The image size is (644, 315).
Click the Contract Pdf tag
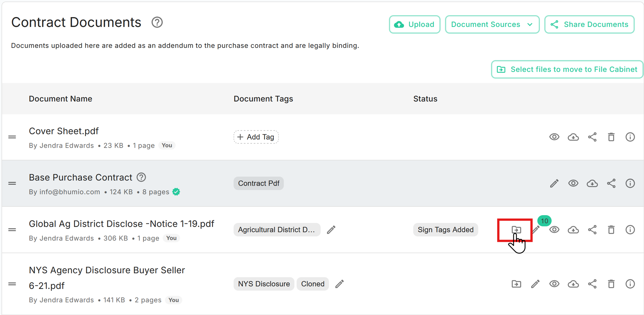coord(258,183)
